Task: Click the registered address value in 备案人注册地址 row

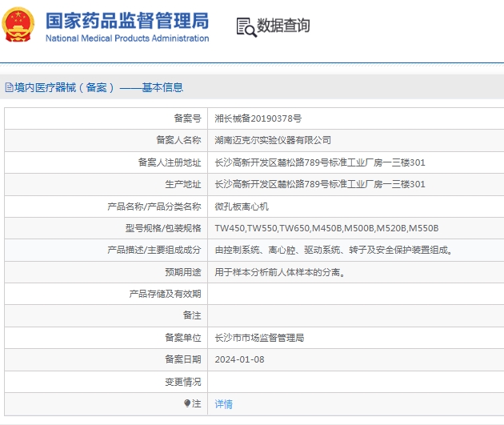Action: [320, 162]
